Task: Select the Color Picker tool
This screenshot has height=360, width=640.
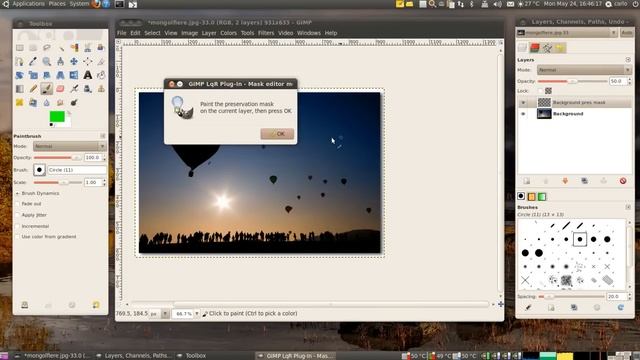Action: pos(33,62)
